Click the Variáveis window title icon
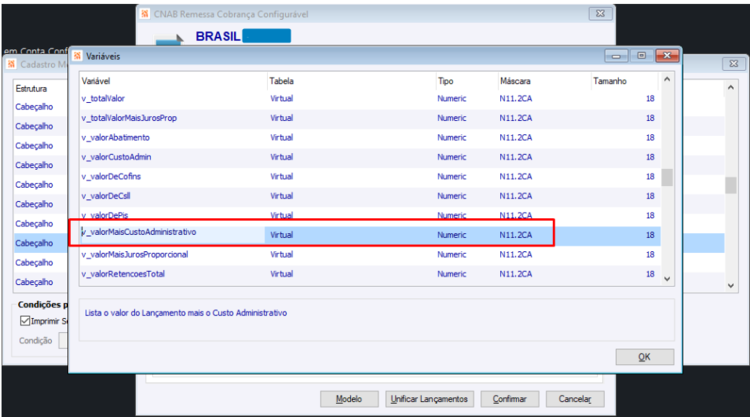750x417 pixels. tap(77, 56)
